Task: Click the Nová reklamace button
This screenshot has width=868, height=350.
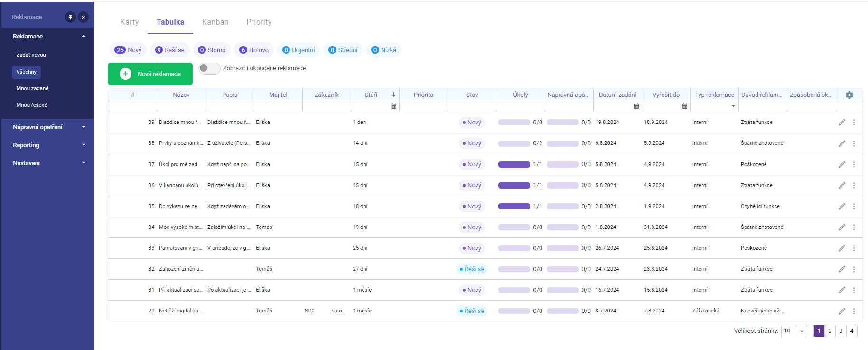Action: 150,74
